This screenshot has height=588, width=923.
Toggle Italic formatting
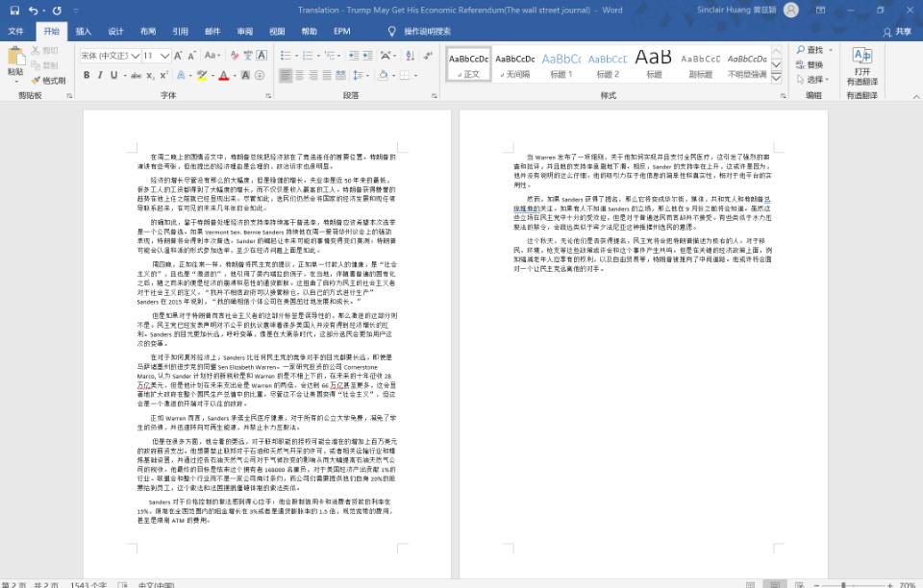tap(100, 75)
